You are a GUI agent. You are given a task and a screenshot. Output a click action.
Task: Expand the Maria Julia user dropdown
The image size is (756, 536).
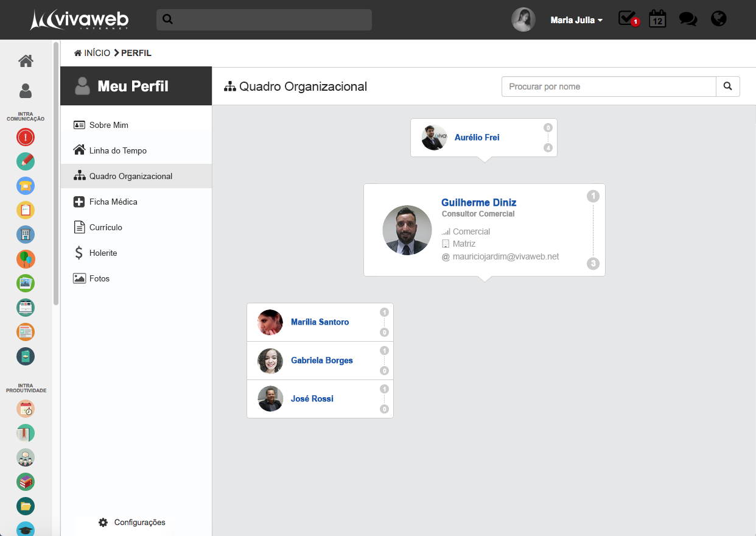[576, 20]
